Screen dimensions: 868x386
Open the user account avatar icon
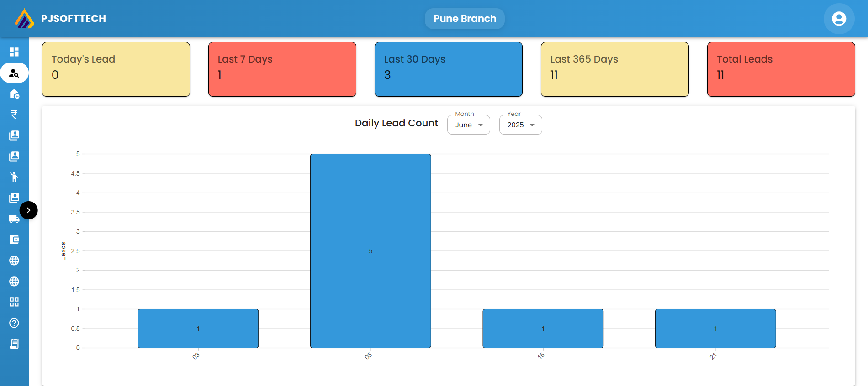coord(839,19)
